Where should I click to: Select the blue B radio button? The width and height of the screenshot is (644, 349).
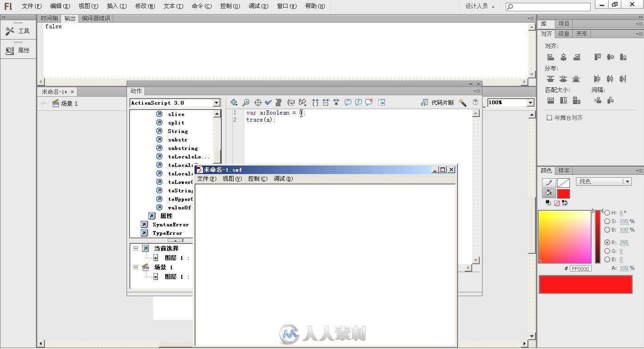click(607, 259)
